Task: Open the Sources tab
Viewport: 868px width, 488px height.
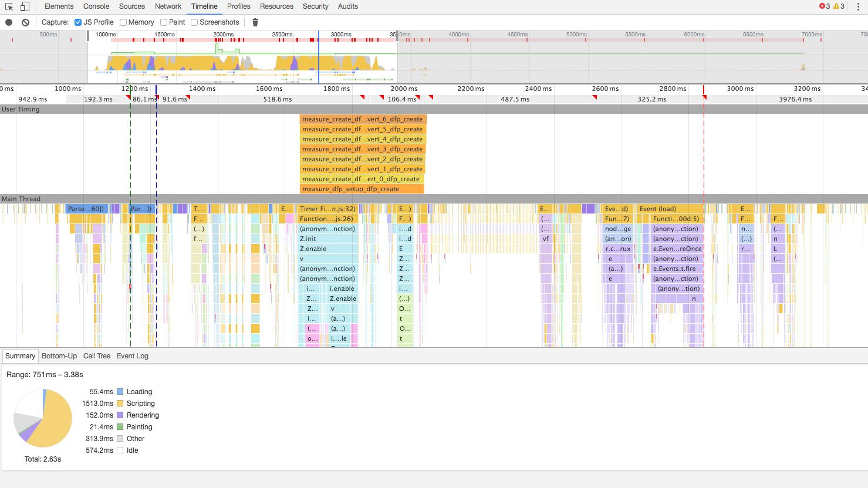Action: click(132, 6)
